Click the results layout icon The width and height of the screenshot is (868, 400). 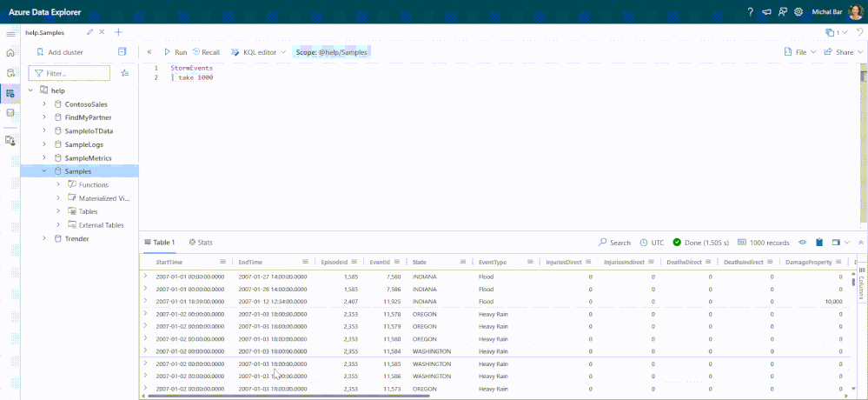tap(837, 242)
